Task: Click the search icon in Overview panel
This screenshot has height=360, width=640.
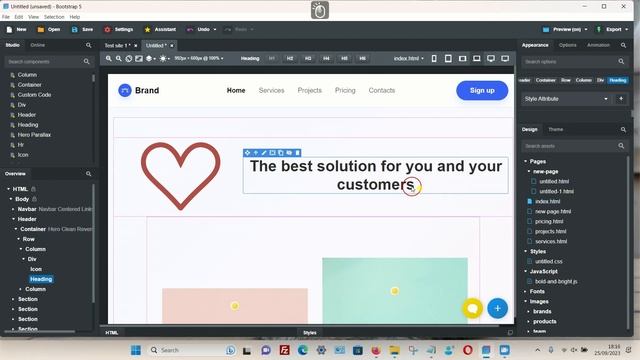Action: (x=89, y=174)
